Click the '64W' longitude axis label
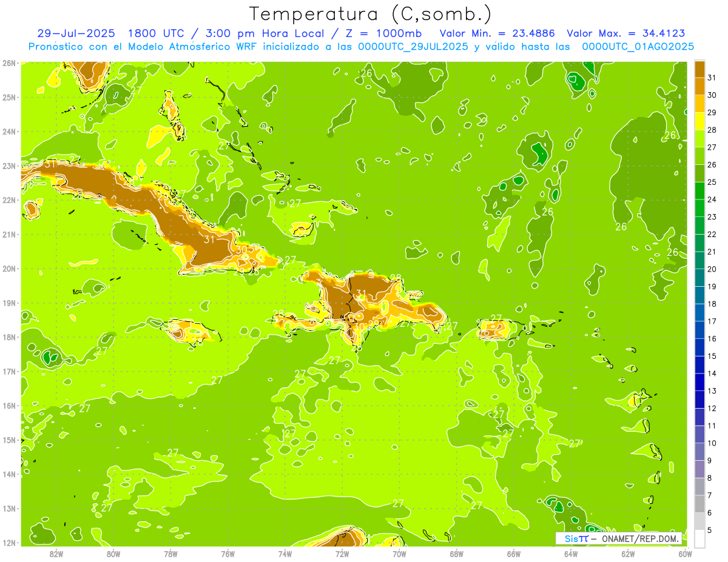 point(571,553)
